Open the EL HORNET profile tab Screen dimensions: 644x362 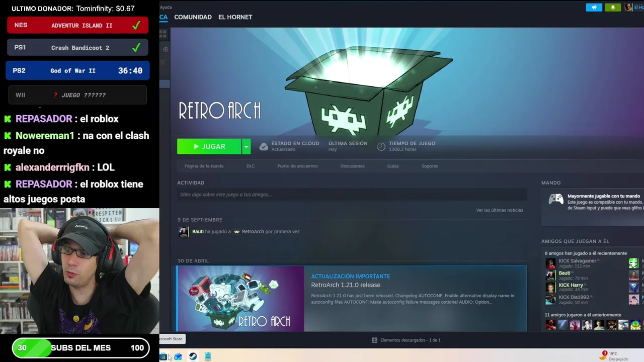tap(235, 17)
